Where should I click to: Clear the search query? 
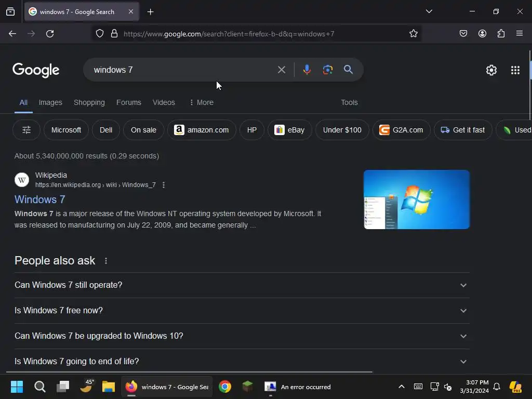pyautogui.click(x=281, y=70)
